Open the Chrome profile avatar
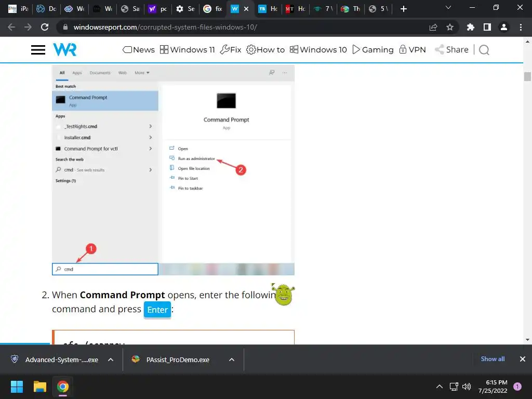532x399 pixels. click(504, 27)
